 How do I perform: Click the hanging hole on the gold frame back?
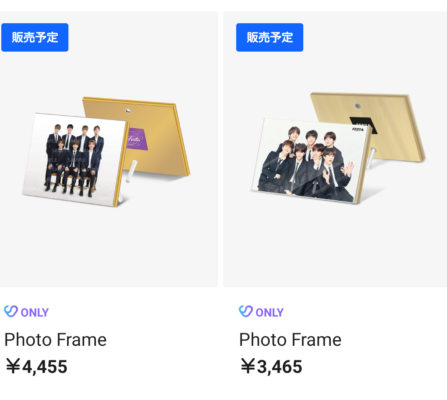point(128,110)
